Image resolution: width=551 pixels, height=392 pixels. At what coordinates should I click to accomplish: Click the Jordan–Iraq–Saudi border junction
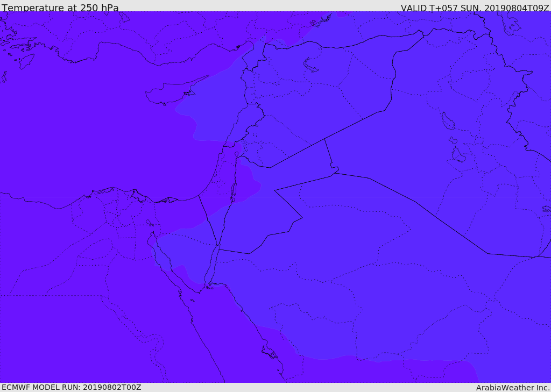pyautogui.click(x=335, y=173)
